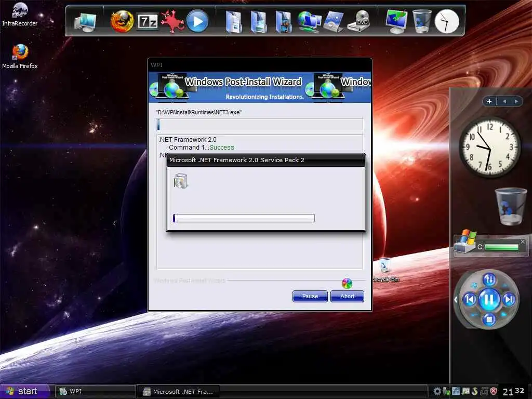Switch to Microsoft .NET Fra... taskbar button
The width and height of the screenshot is (532, 399).
(x=179, y=391)
